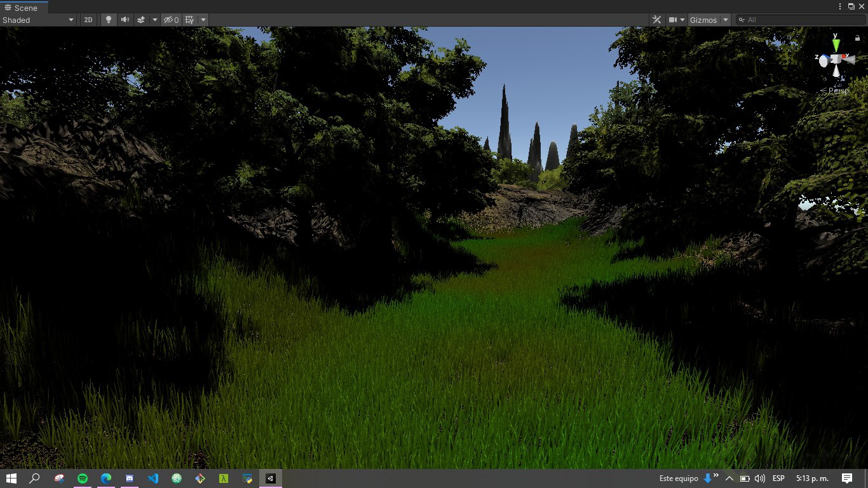868x488 pixels.
Task: Toggle 2D view mode
Action: tap(88, 20)
